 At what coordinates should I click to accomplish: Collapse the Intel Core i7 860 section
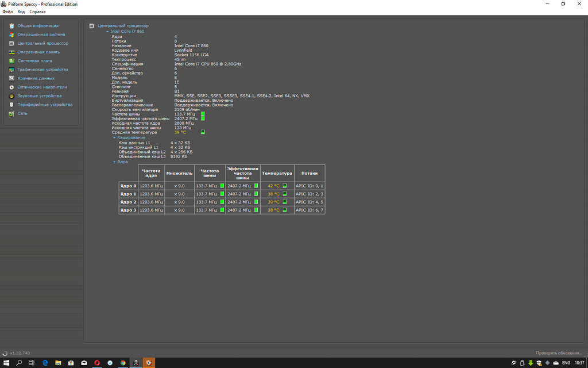coord(107,32)
